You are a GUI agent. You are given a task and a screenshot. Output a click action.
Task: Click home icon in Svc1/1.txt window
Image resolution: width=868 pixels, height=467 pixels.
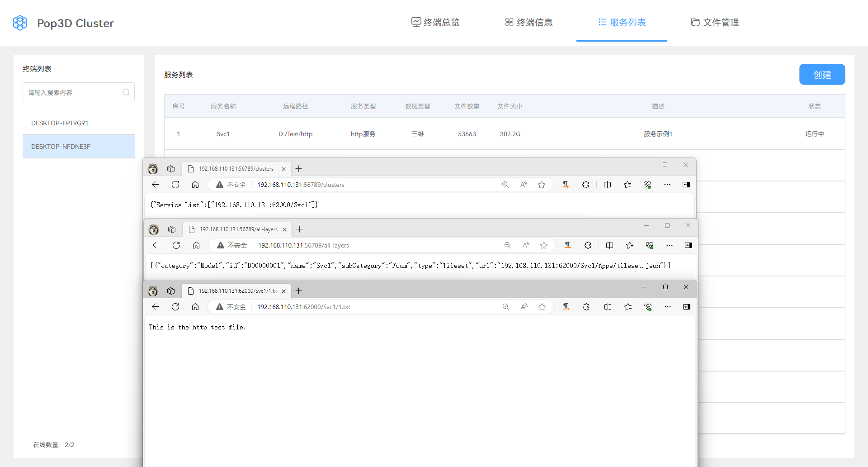click(195, 307)
